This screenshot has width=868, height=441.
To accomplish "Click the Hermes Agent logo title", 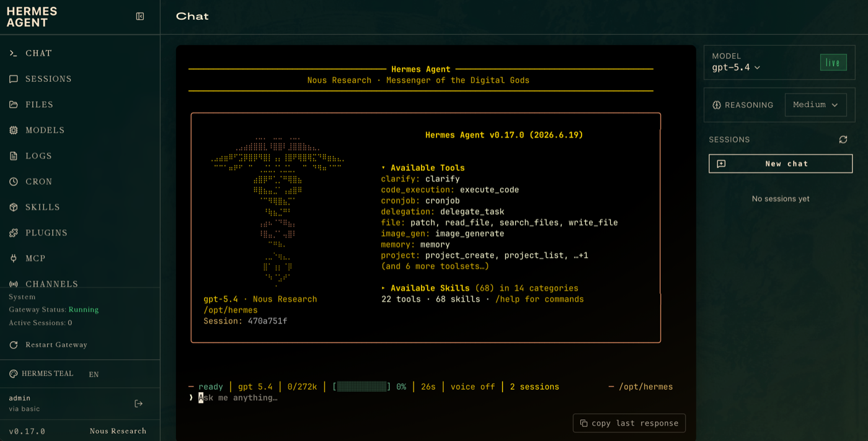I will pyautogui.click(x=32, y=17).
